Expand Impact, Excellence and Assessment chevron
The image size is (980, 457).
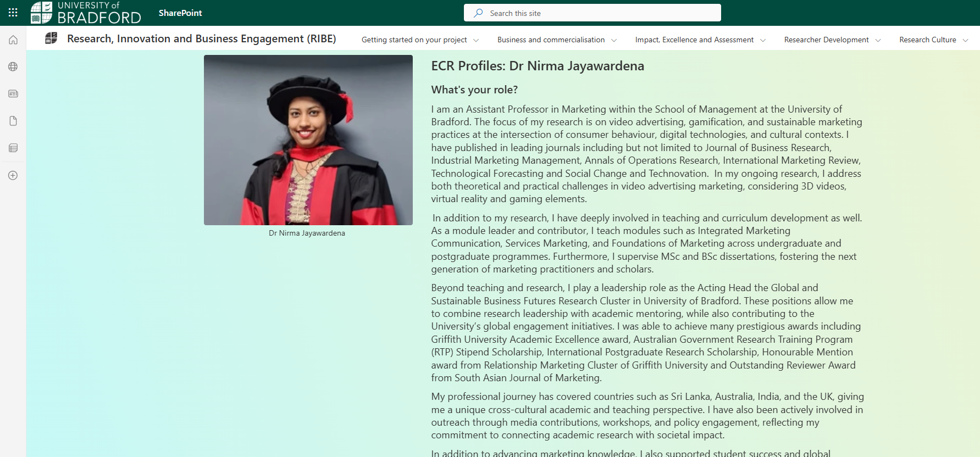(763, 40)
